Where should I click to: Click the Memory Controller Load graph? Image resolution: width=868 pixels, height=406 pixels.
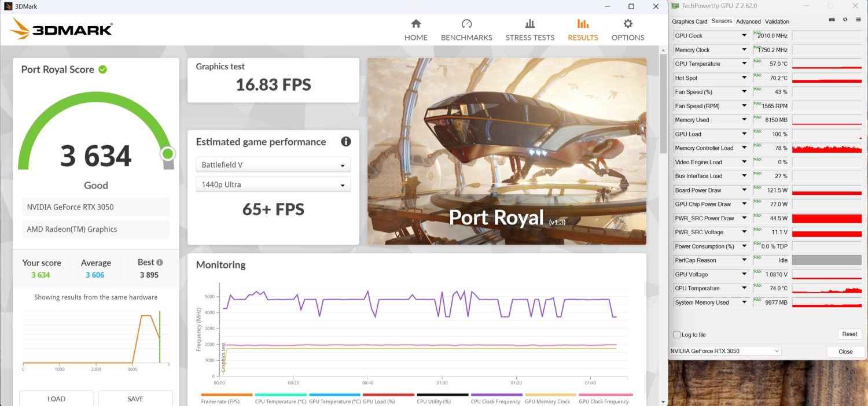[827, 148]
